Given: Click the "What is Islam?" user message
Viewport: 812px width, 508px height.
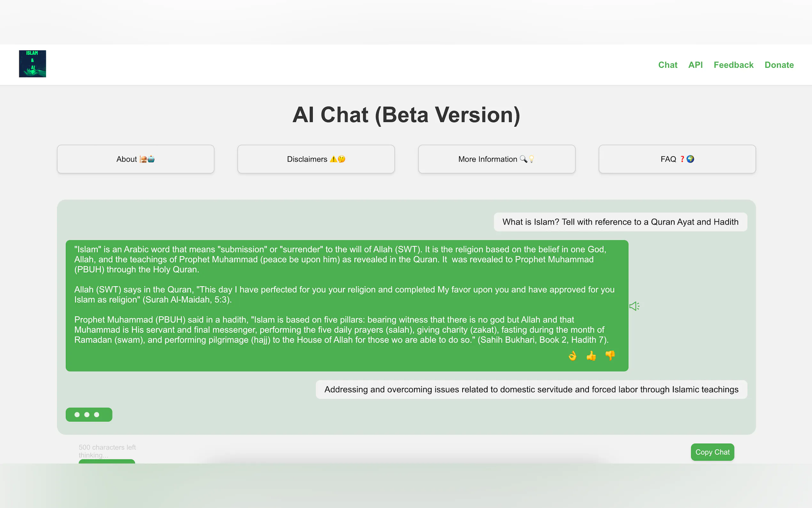Looking at the screenshot, I should tap(620, 222).
